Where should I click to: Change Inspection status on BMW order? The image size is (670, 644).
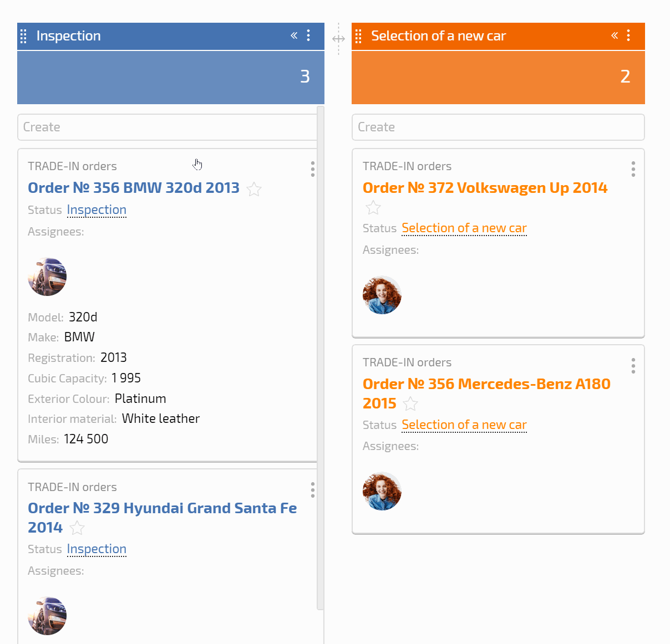[97, 210]
